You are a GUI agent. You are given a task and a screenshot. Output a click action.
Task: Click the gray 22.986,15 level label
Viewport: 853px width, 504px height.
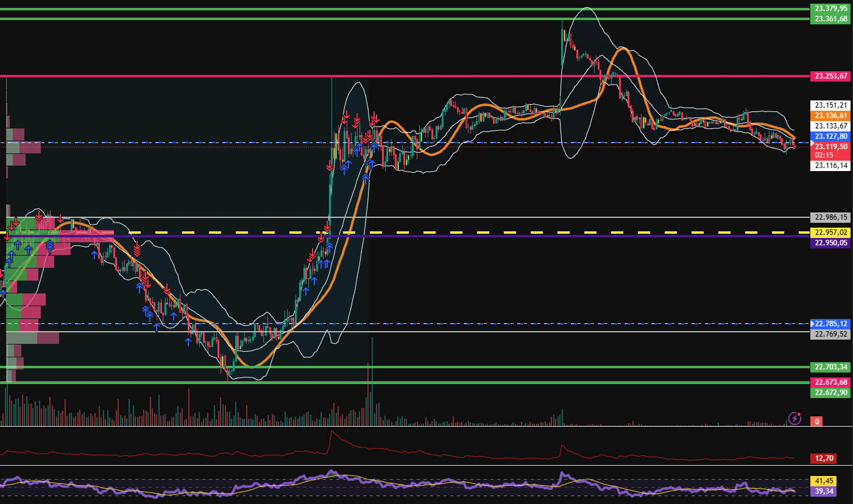832,217
